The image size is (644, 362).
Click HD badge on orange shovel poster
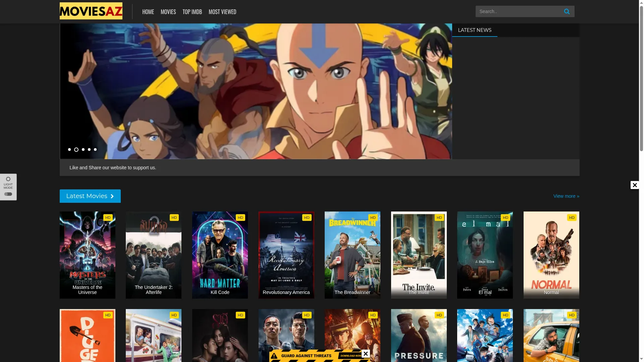pos(108,315)
